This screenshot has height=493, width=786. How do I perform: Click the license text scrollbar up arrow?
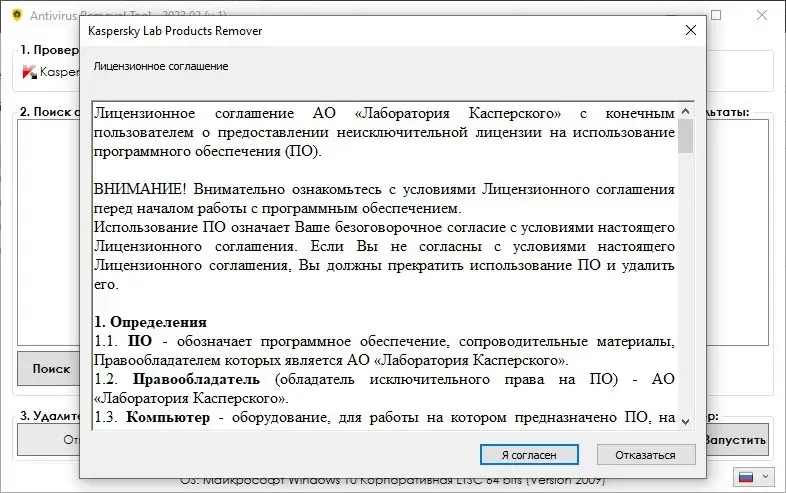coord(686,111)
